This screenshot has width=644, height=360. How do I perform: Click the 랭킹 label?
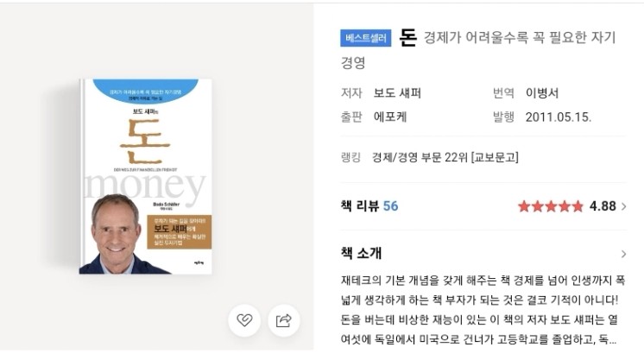tap(350, 157)
